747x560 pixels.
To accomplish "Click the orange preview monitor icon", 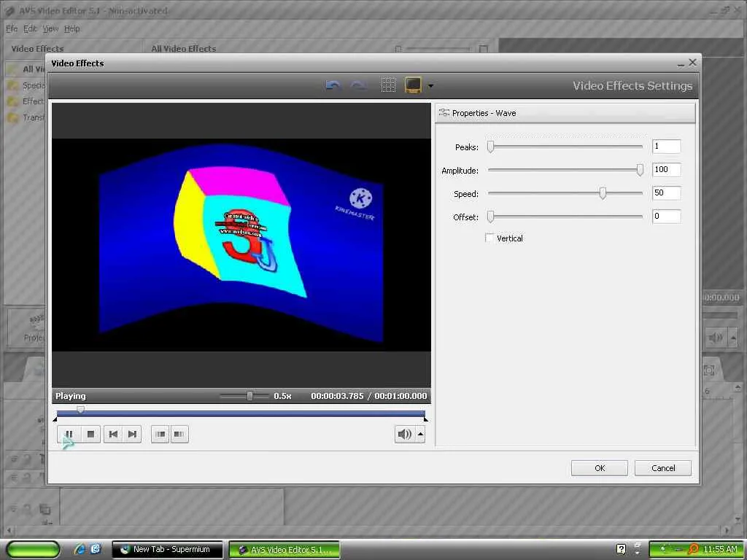I will click(x=413, y=85).
